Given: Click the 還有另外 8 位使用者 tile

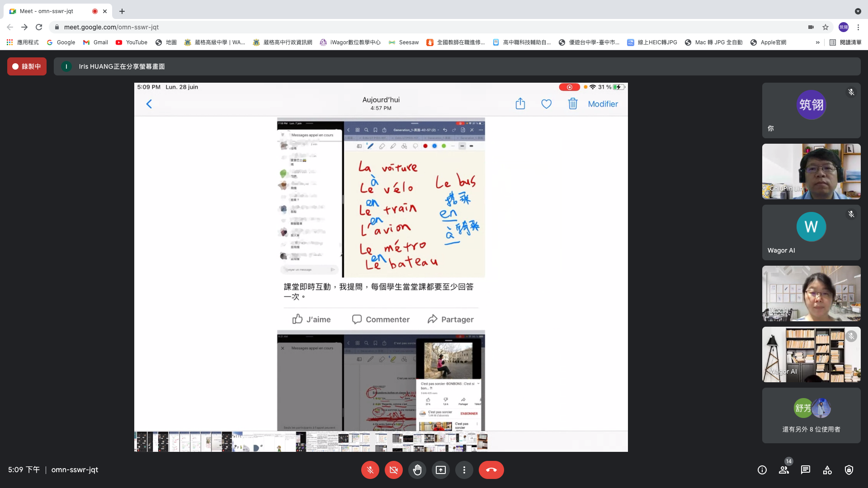Looking at the screenshot, I should pos(811,416).
